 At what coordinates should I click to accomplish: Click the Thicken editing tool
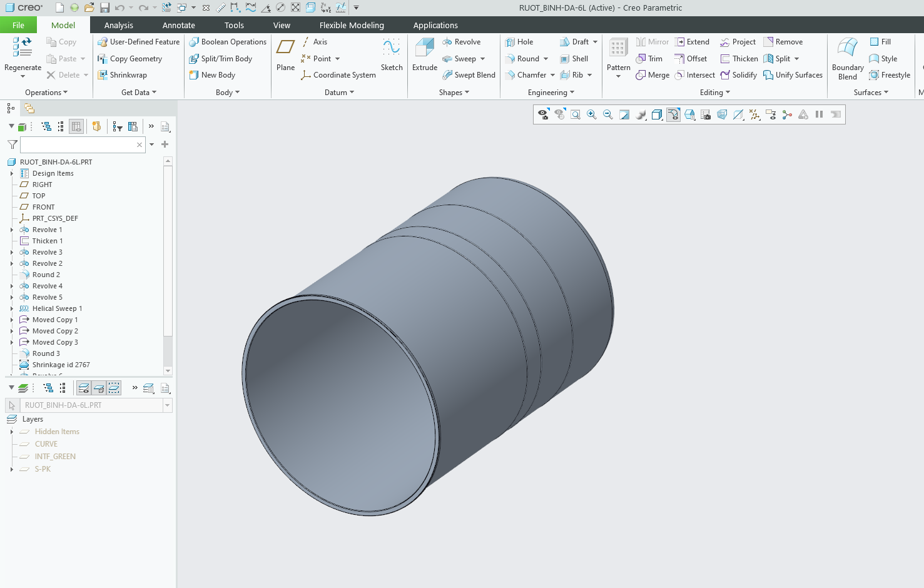739,59
